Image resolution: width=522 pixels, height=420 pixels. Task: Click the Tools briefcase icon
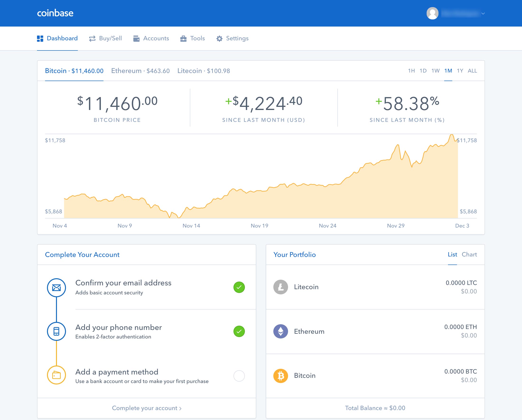(183, 38)
